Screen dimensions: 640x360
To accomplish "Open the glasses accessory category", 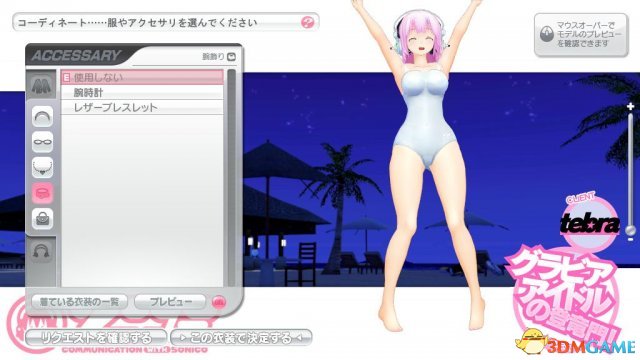I will [x=42, y=142].
